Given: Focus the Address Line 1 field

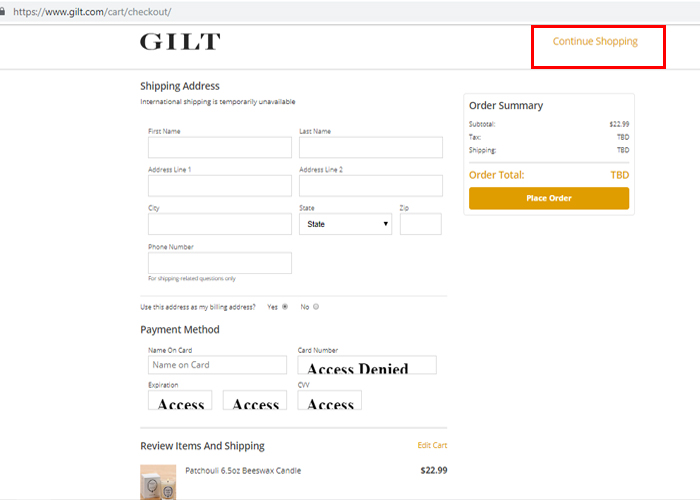Looking at the screenshot, I should 220,186.
